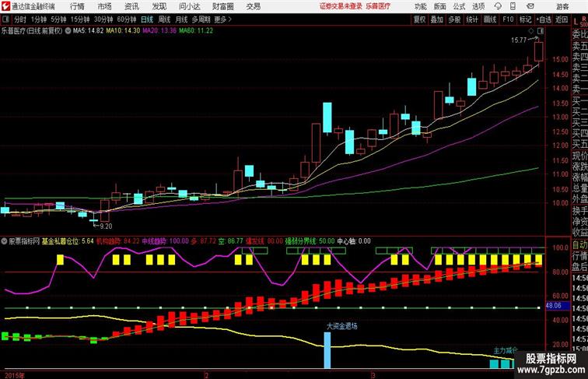Select the 多周期 multi-period tab
The width and height of the screenshot is (588, 379).
coord(201,19)
